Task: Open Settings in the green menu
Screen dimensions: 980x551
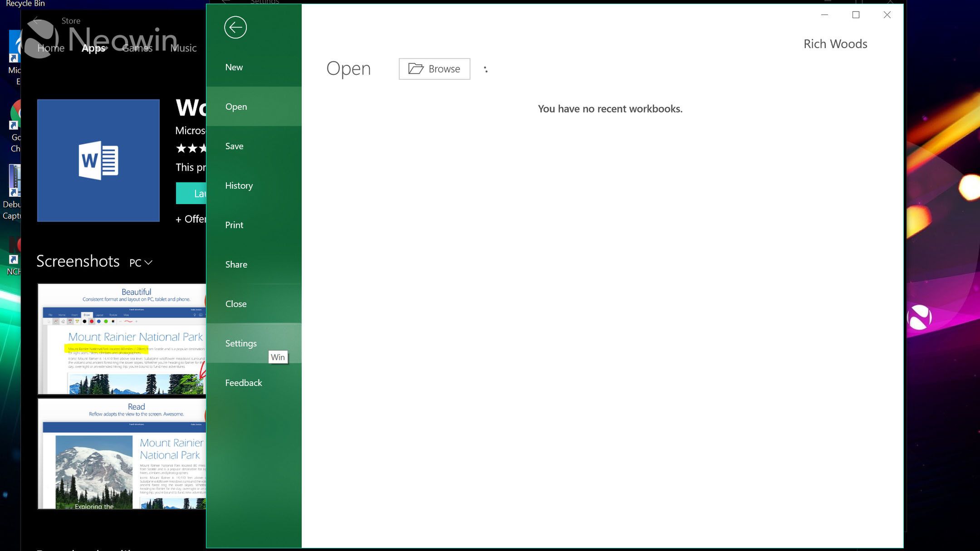Action: [x=241, y=343]
